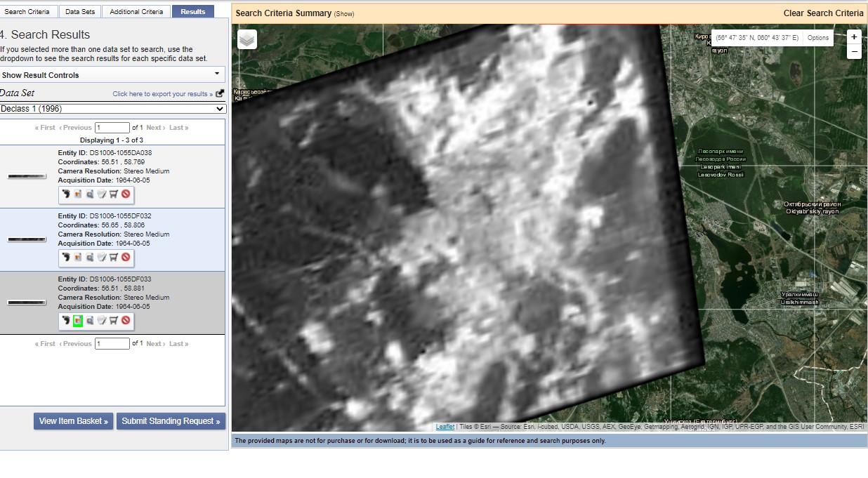Add DS1006-1055DF032 to order cart
The width and height of the screenshot is (868, 478).
tap(114, 258)
